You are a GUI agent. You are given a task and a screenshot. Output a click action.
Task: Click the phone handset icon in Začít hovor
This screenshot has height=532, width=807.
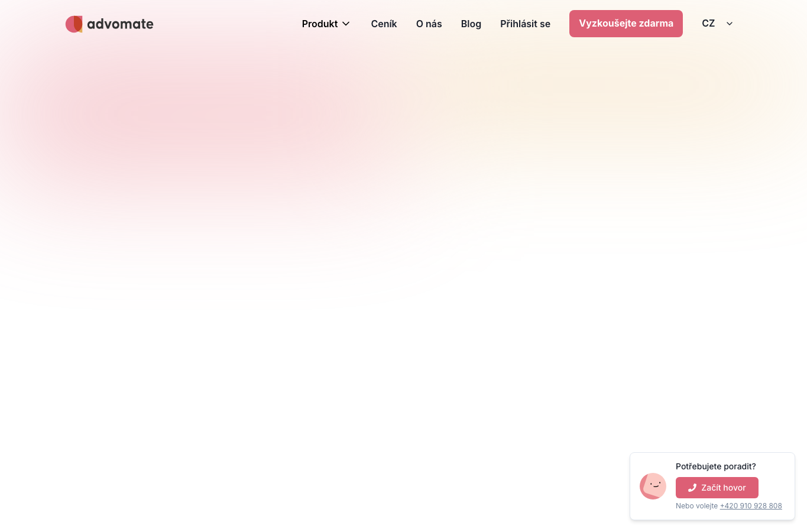coord(692,488)
